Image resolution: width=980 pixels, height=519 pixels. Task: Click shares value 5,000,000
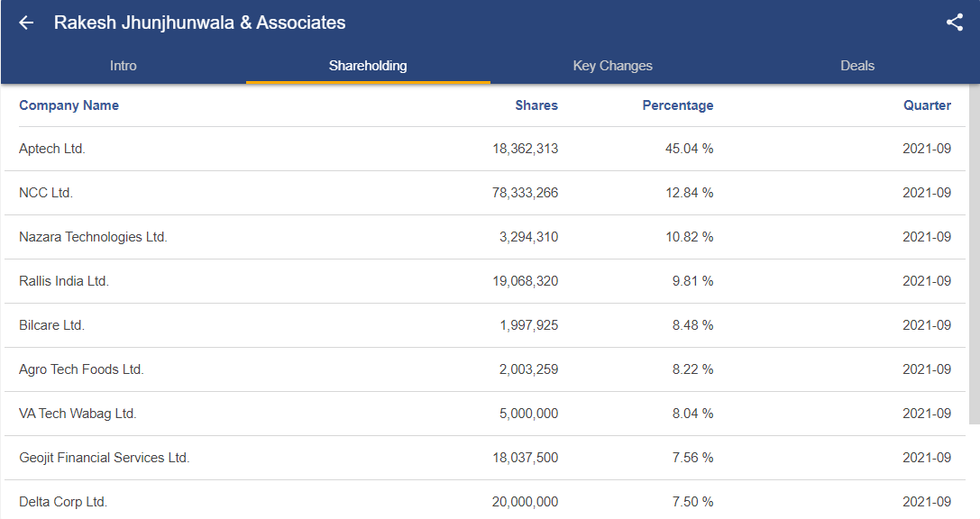528,414
